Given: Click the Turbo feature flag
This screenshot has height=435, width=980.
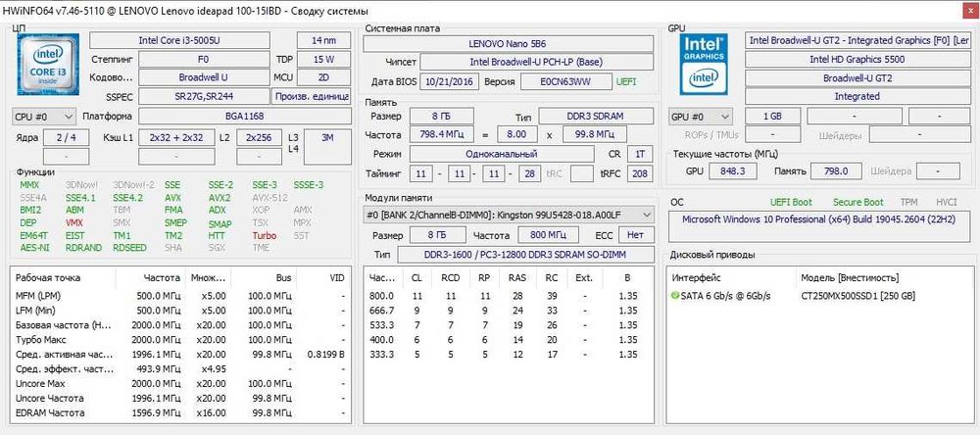Looking at the screenshot, I should pos(264,235).
